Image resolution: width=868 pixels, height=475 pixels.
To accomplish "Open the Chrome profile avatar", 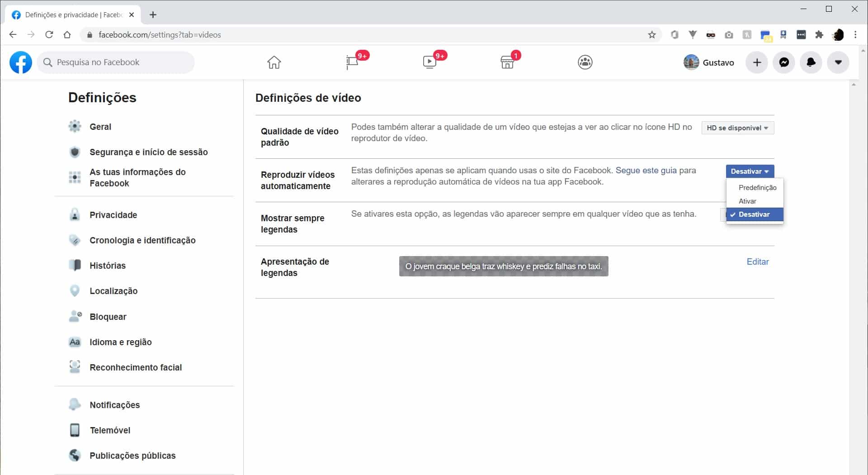I will tap(838, 35).
